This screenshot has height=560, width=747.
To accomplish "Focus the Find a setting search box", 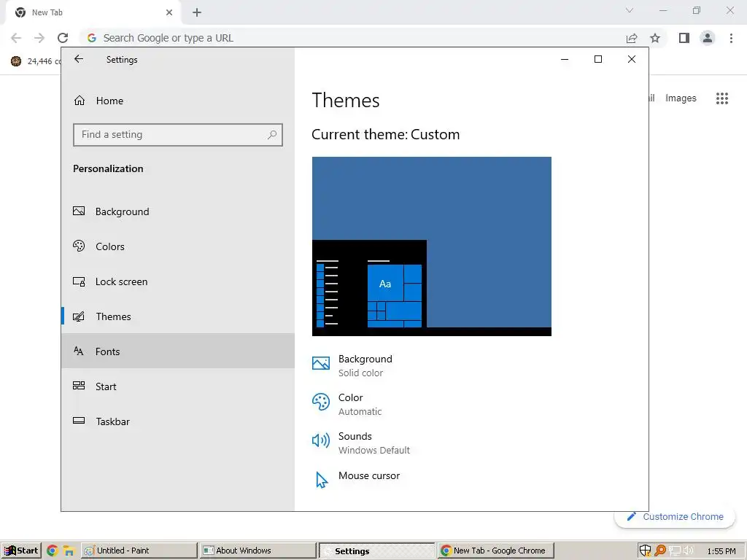I will click(178, 135).
